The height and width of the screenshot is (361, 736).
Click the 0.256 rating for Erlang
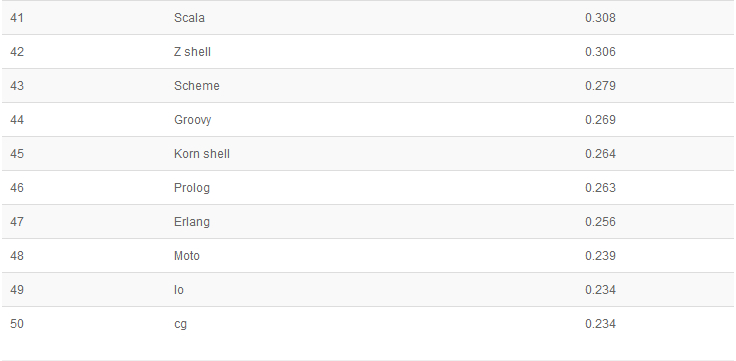[x=600, y=222]
